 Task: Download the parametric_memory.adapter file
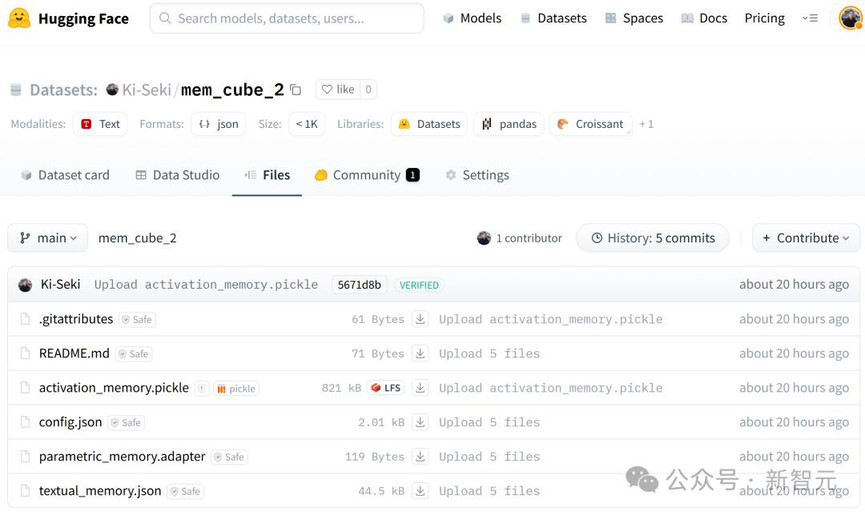tap(420, 457)
